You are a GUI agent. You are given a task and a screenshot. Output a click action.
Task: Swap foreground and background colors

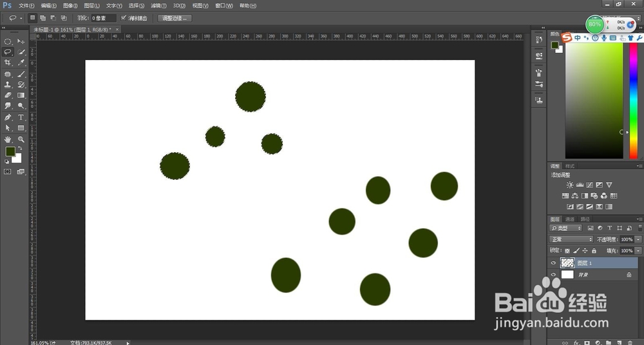(x=20, y=148)
